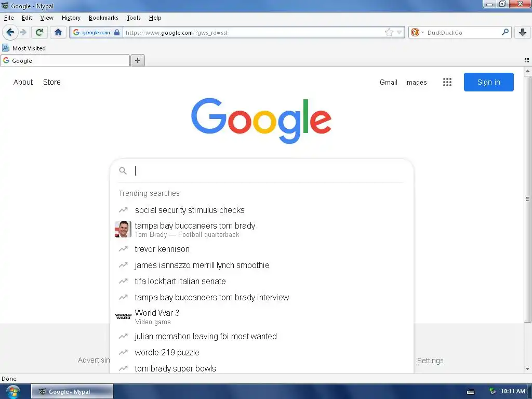Select 'World War 3' video game suggestion
532x399 pixels.
point(262,316)
